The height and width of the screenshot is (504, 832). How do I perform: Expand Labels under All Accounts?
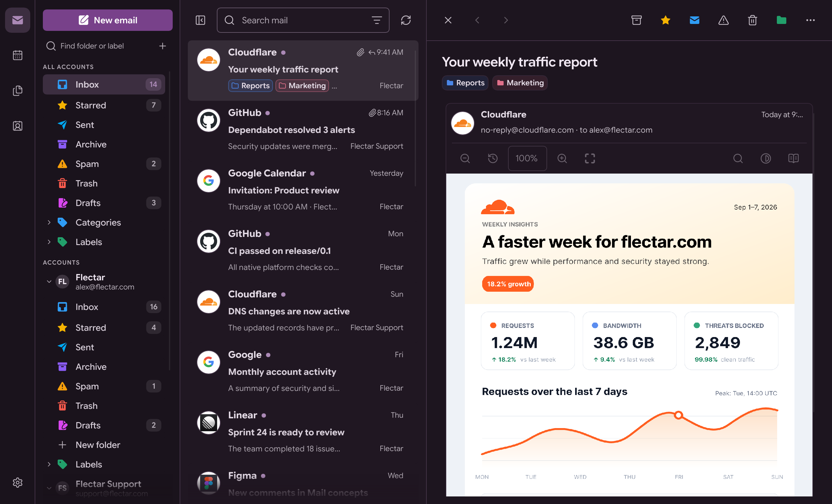coord(49,242)
